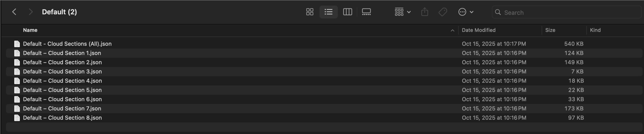Select Default - Cloud Sections (All).json file
Screen dimensions: 644x134
pos(67,44)
